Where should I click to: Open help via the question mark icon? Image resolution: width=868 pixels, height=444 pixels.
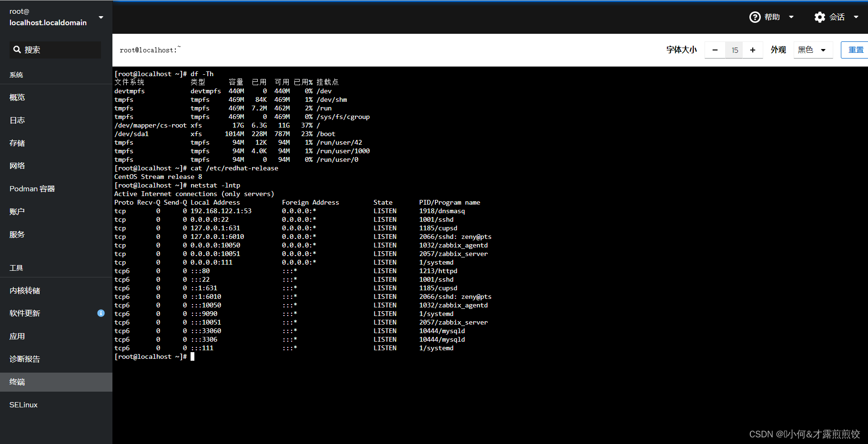(755, 17)
